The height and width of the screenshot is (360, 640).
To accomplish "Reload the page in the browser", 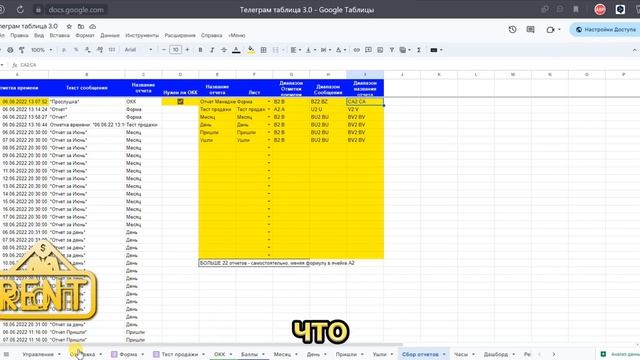I will click(x=20, y=9).
